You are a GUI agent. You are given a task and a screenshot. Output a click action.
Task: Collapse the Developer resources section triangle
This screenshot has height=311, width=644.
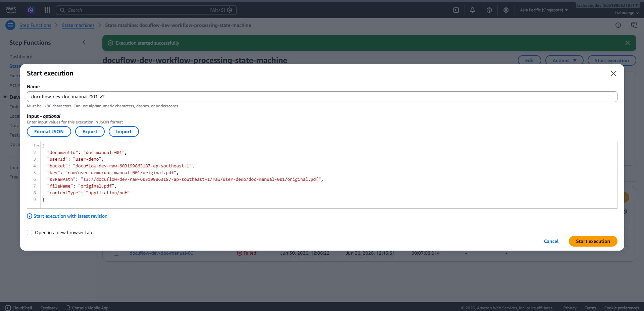(x=5, y=97)
